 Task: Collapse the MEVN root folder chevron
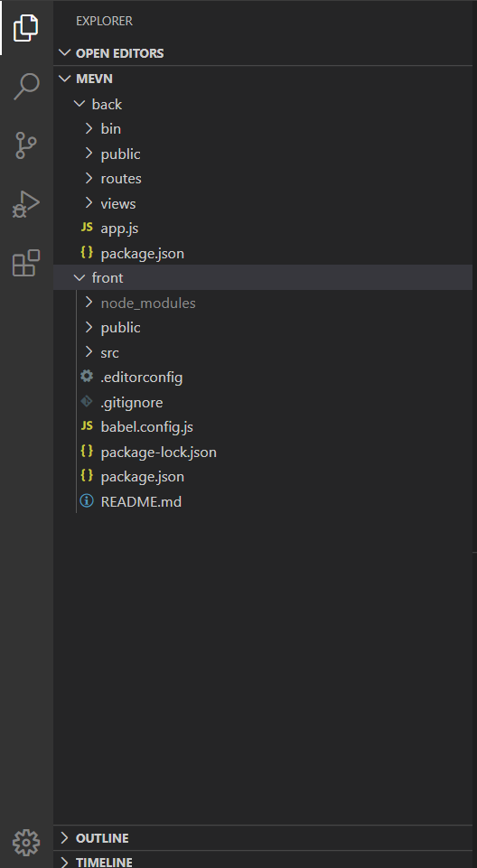[x=65, y=79]
